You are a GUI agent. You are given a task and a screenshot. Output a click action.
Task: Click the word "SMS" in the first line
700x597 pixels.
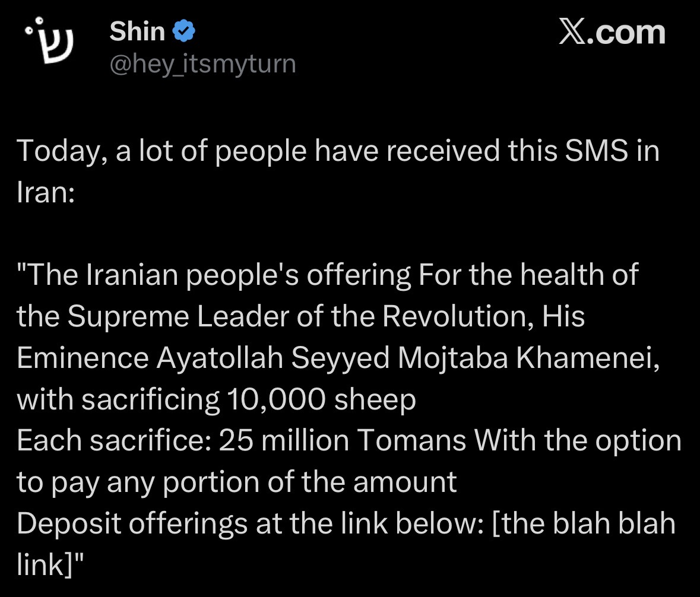click(x=597, y=151)
